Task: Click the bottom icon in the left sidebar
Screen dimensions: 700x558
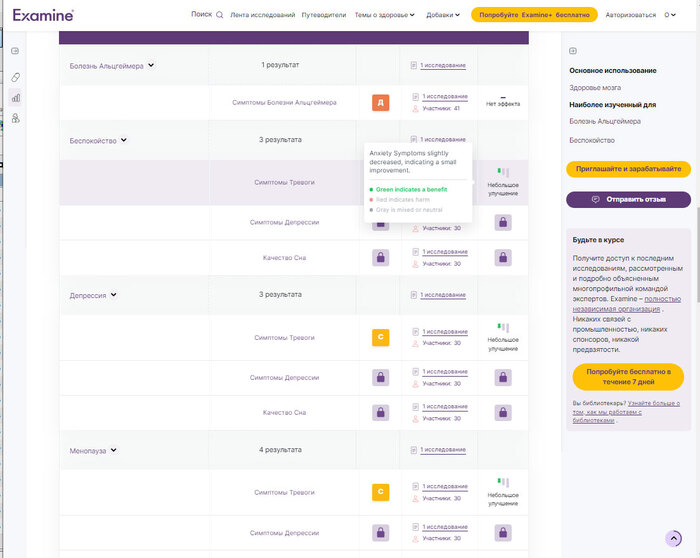Action: click(x=16, y=119)
